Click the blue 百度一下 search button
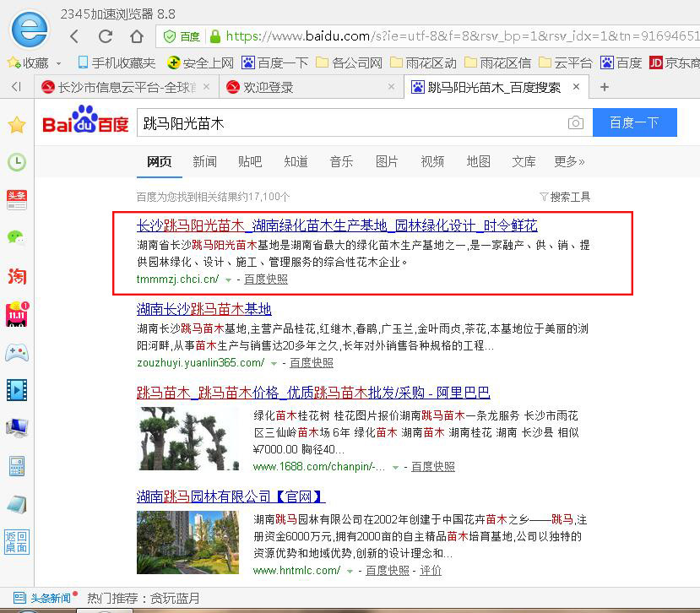The width and height of the screenshot is (700, 613). (x=634, y=122)
